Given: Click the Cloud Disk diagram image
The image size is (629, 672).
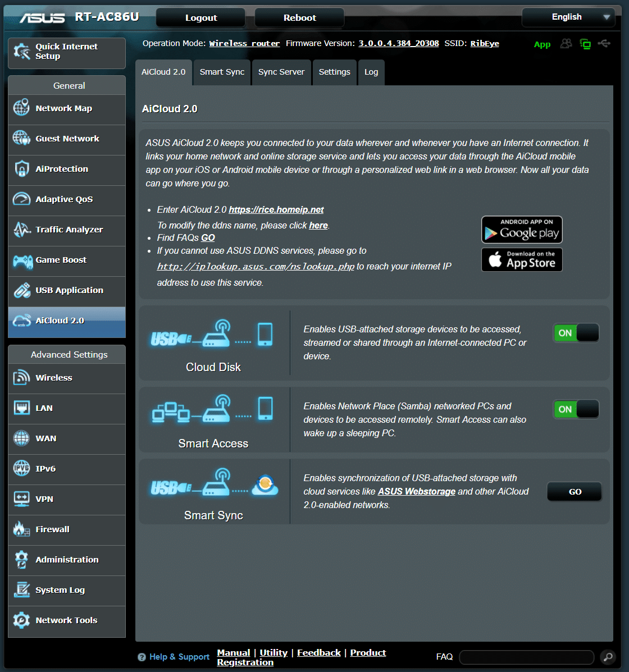Looking at the screenshot, I should pos(211,334).
